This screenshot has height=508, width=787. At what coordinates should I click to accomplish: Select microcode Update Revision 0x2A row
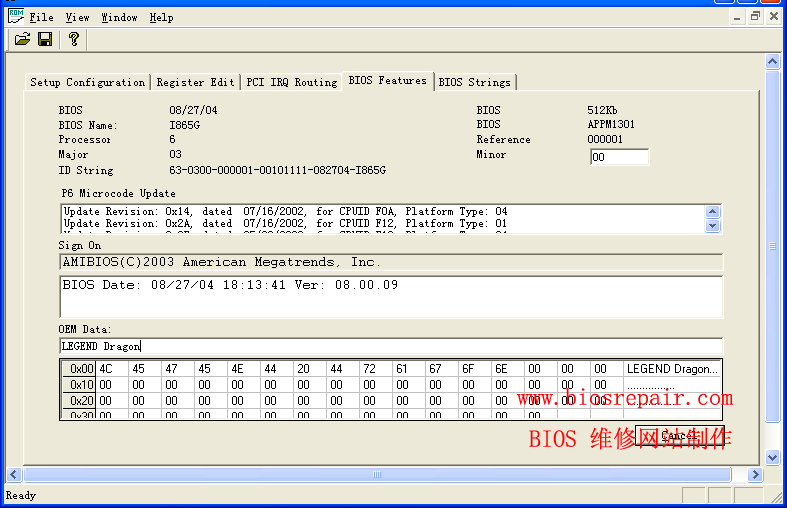click(285, 223)
